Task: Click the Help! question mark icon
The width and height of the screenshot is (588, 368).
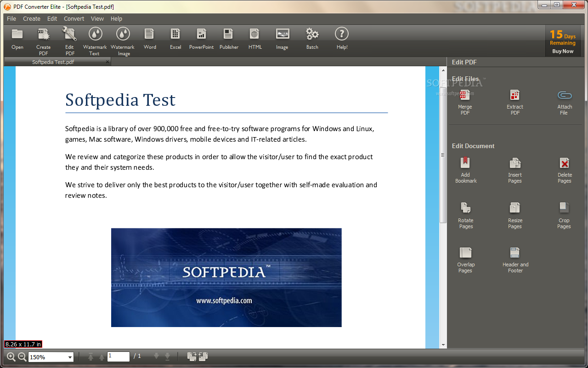Action: 342,34
